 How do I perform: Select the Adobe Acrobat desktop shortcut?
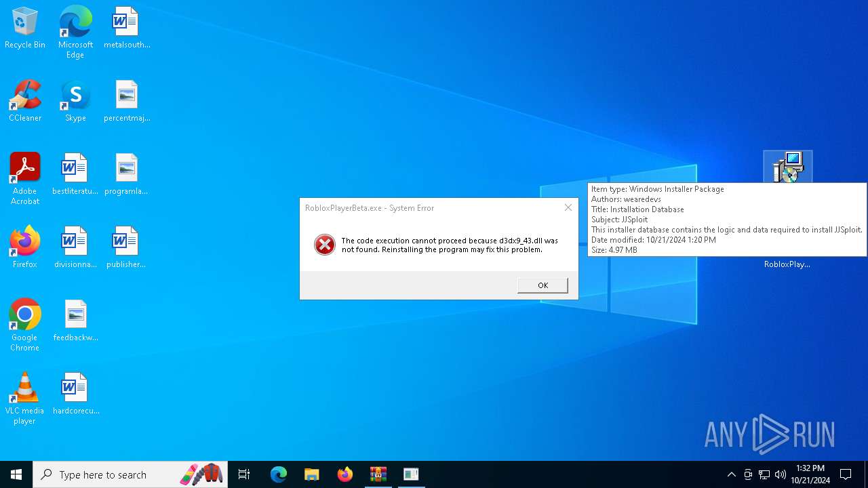click(x=25, y=179)
